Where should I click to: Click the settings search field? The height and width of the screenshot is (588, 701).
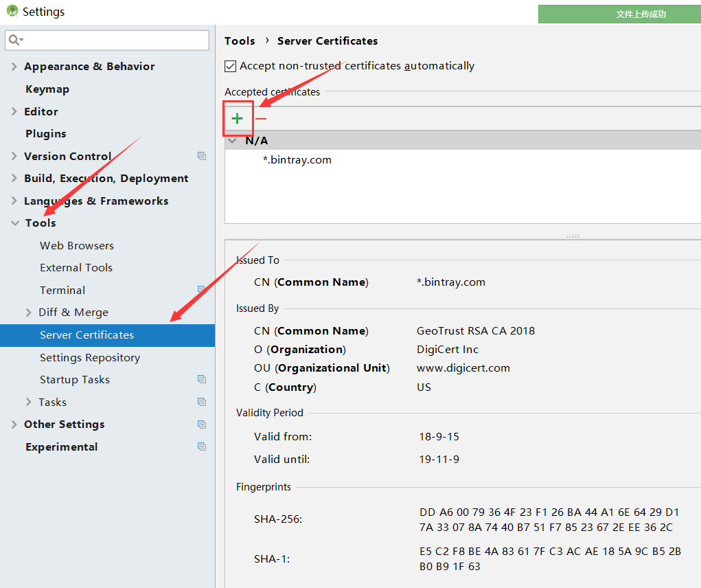click(x=107, y=41)
